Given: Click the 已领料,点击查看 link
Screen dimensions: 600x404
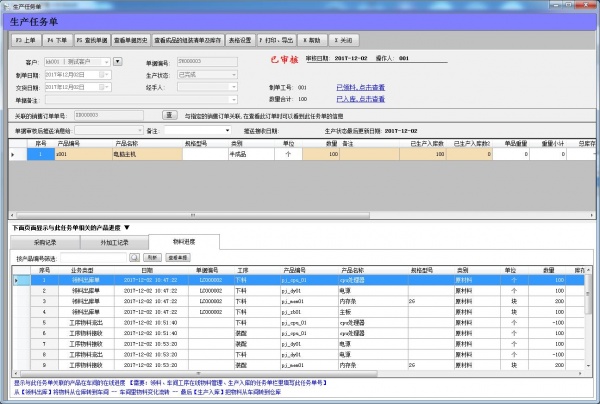Looking at the screenshot, I should (x=358, y=87).
